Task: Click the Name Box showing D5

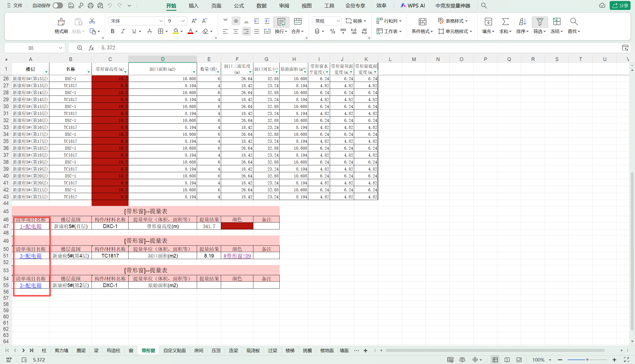Action: pyautogui.click(x=31, y=48)
